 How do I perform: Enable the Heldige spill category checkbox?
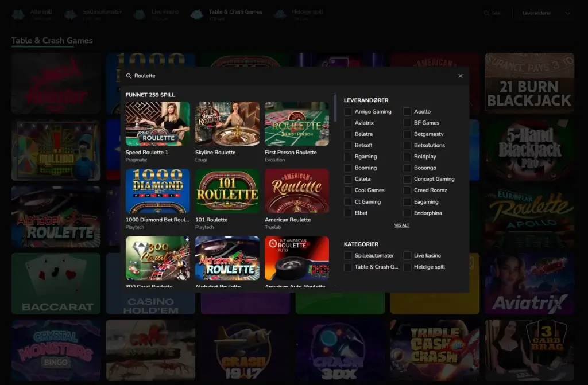click(x=407, y=267)
